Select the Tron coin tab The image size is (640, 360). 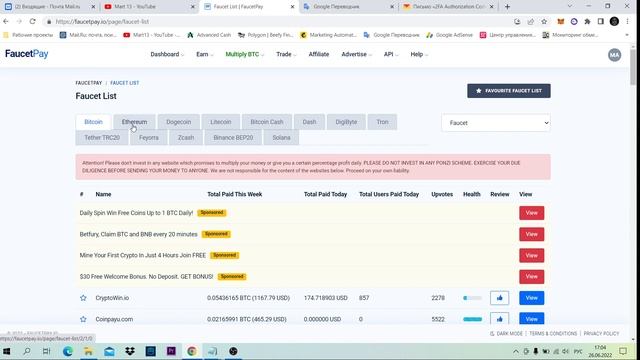click(382, 122)
